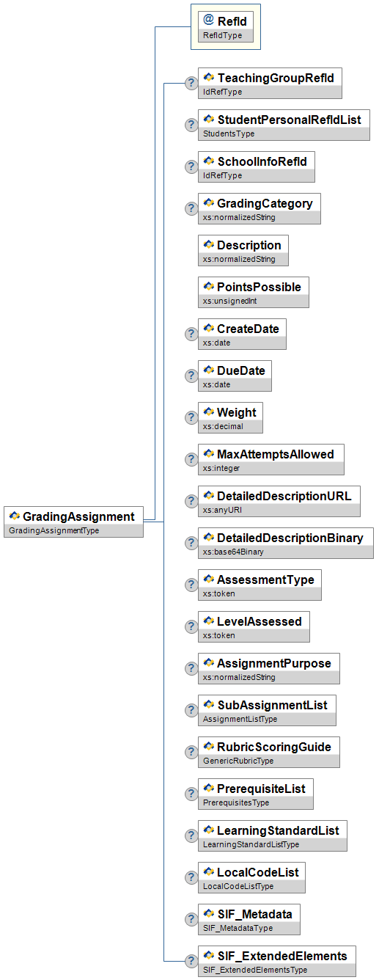Image resolution: width=390 pixels, height=980 pixels.
Task: Click the question mark icon beside CreateDate
Action: (191, 334)
